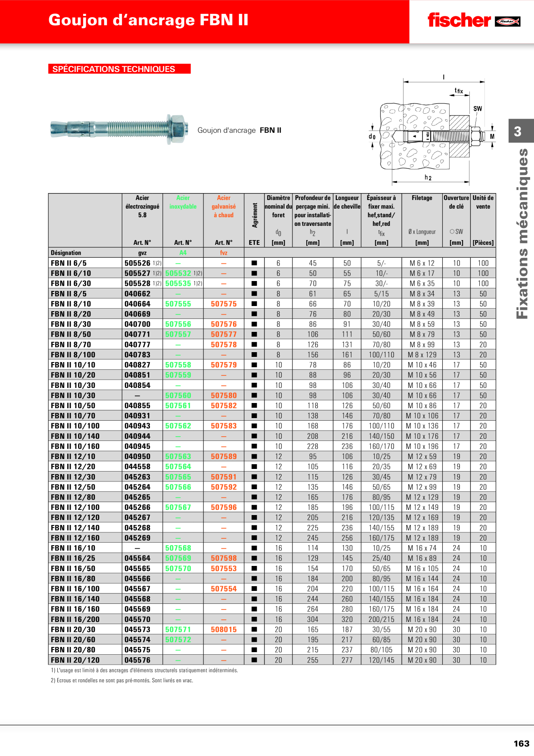534x756 pixels.
Task: Click the ETE square marker in the FBN II 6/5 row
Action: coord(254,263)
